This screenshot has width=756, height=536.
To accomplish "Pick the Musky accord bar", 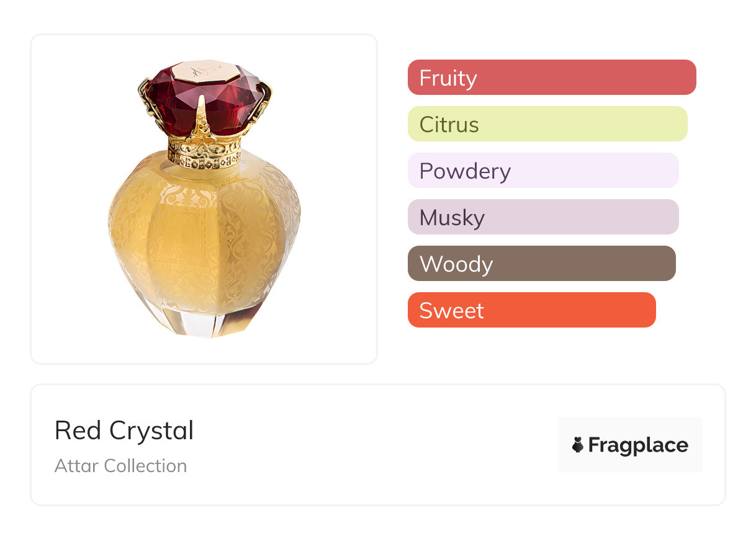I will tap(543, 217).
